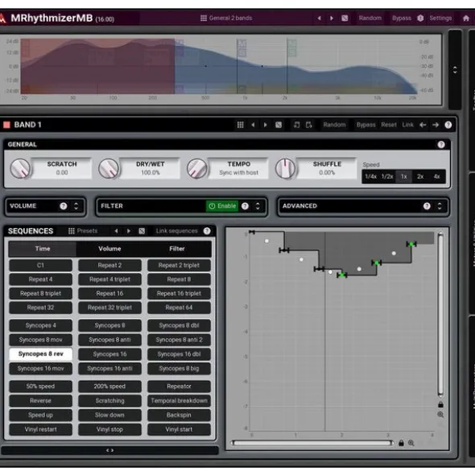Toggle the Filter Enable button
The image size is (475, 476).
[x=222, y=206]
